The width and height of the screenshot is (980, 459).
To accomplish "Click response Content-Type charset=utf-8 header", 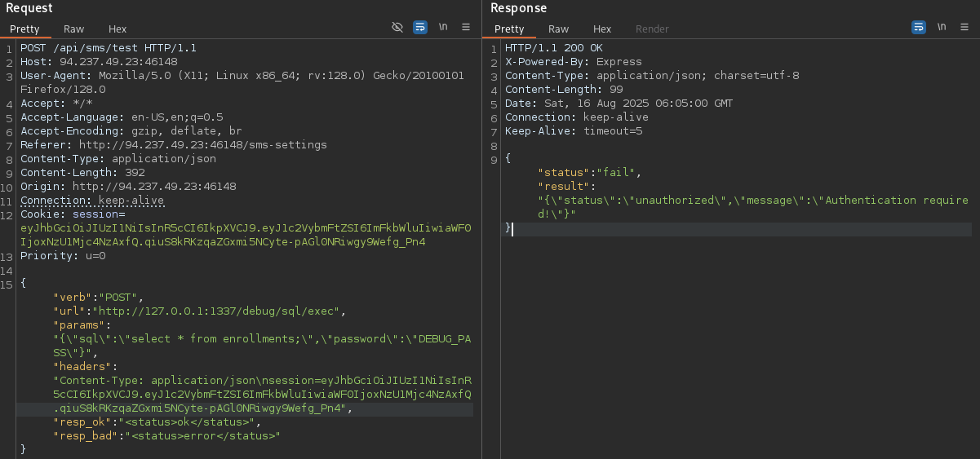I will tap(652, 76).
